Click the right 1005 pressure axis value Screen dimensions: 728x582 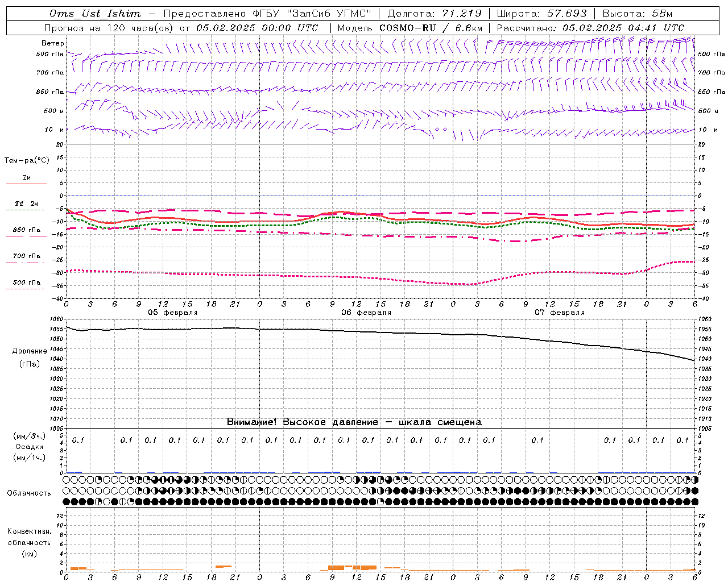(x=705, y=429)
